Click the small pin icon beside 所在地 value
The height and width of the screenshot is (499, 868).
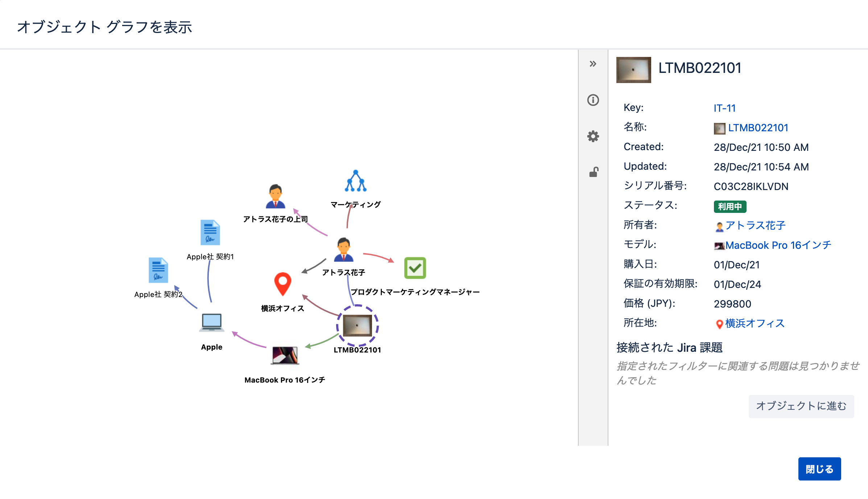point(719,324)
